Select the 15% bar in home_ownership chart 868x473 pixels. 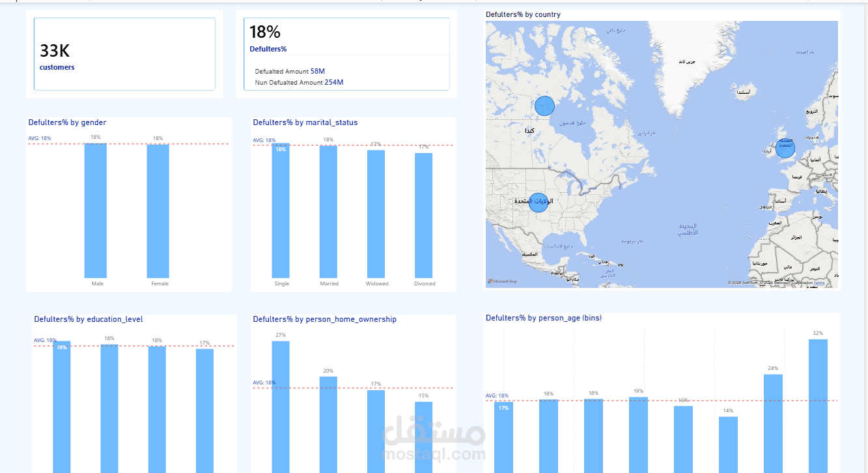coord(423,437)
